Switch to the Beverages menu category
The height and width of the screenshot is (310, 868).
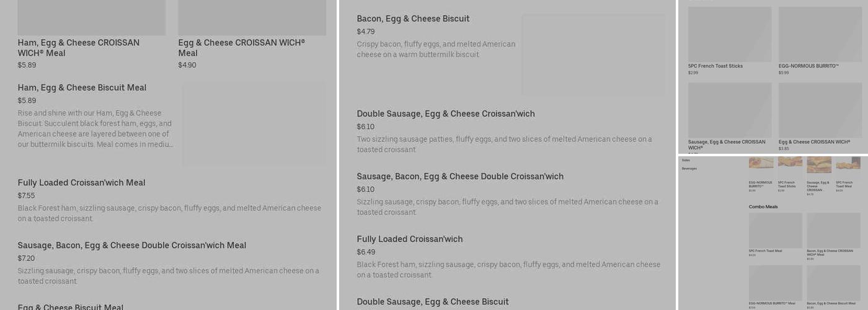pyautogui.click(x=689, y=169)
